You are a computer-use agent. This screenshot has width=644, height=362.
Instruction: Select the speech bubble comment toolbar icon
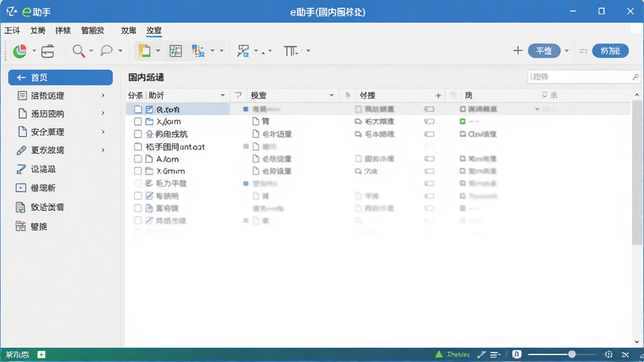(106, 50)
